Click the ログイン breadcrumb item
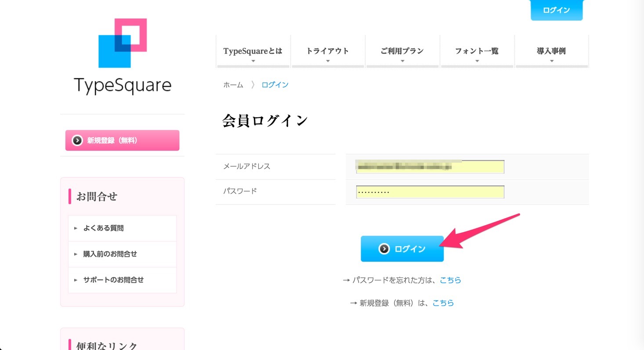This screenshot has width=644, height=350. 275,85
